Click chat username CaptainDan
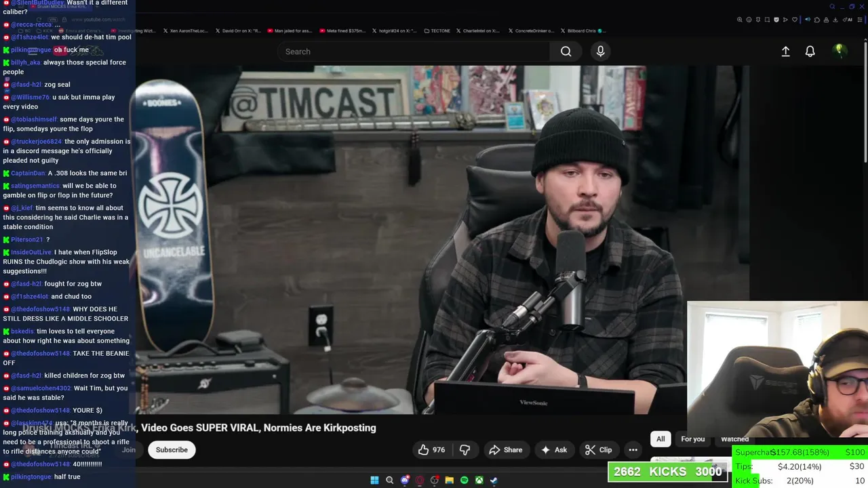This screenshot has height=488, width=868. [28, 174]
